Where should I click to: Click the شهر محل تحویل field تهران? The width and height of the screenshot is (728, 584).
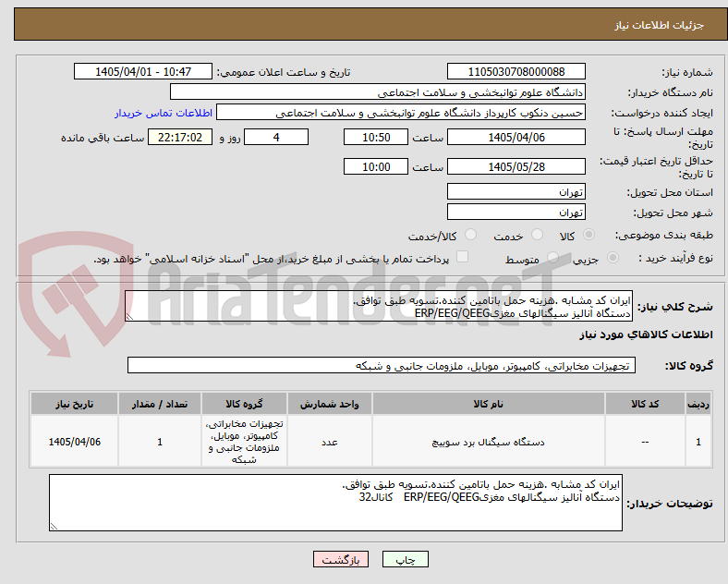click(516, 212)
